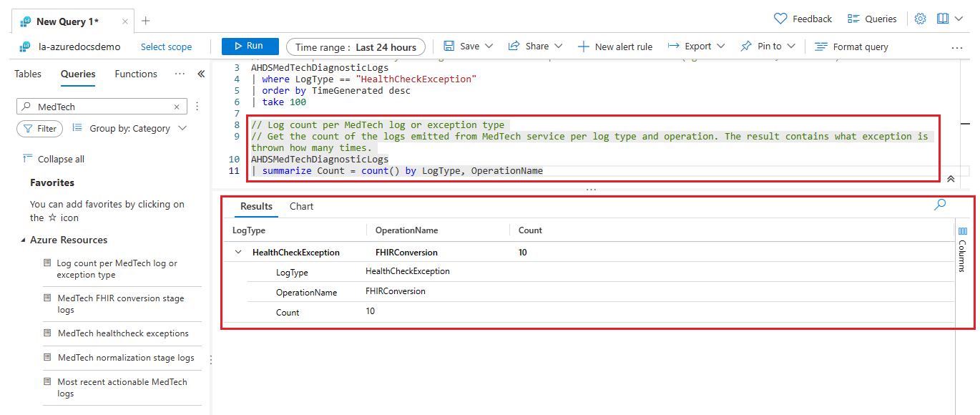The image size is (980, 415).
Task: Add a new query tab
Action: pyautogui.click(x=145, y=21)
